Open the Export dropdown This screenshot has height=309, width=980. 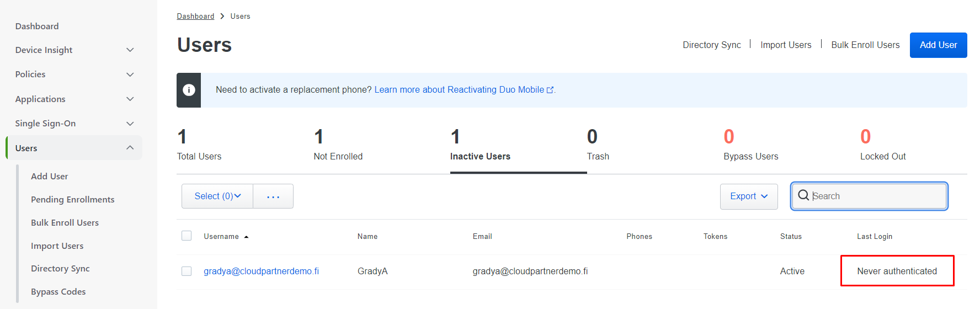(748, 196)
